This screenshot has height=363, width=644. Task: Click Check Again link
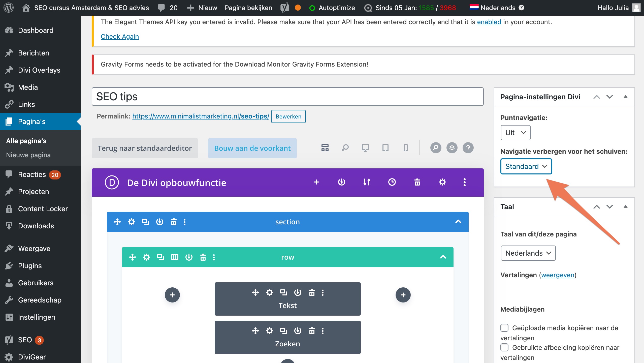click(x=120, y=37)
